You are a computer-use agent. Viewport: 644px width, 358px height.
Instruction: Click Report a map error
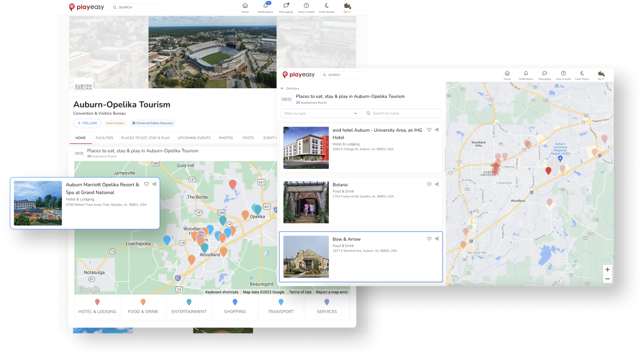tap(332, 292)
